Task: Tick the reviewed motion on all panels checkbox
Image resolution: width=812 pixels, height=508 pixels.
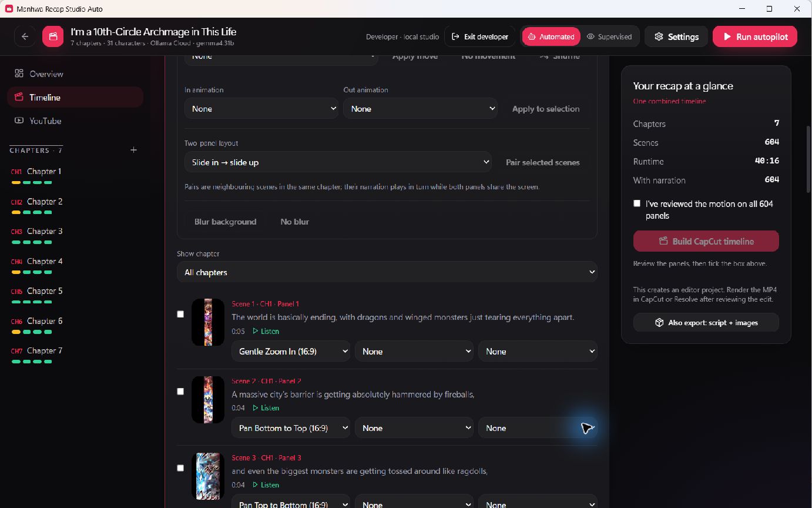Action: pyautogui.click(x=637, y=203)
